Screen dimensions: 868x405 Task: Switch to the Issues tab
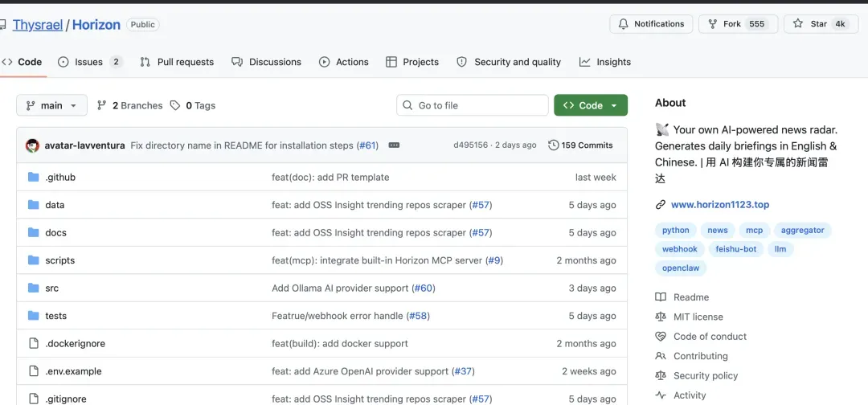pyautogui.click(x=90, y=62)
